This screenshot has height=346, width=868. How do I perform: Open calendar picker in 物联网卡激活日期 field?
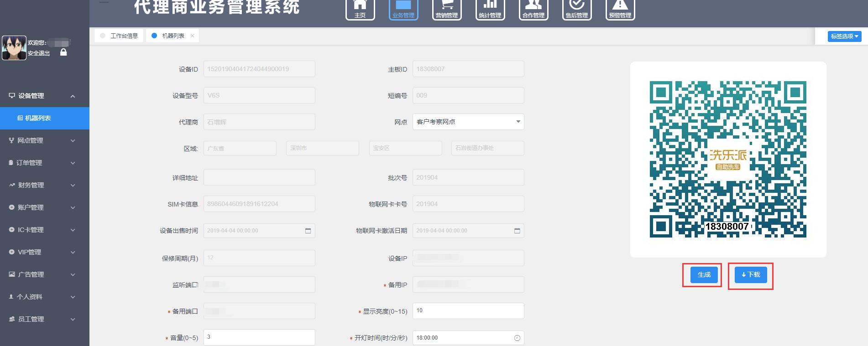click(x=517, y=231)
